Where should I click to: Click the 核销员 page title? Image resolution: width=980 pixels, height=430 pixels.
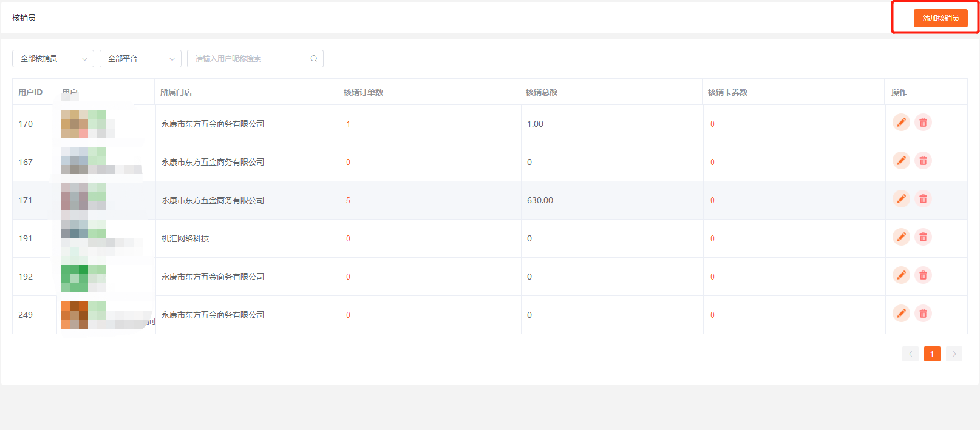tap(24, 18)
